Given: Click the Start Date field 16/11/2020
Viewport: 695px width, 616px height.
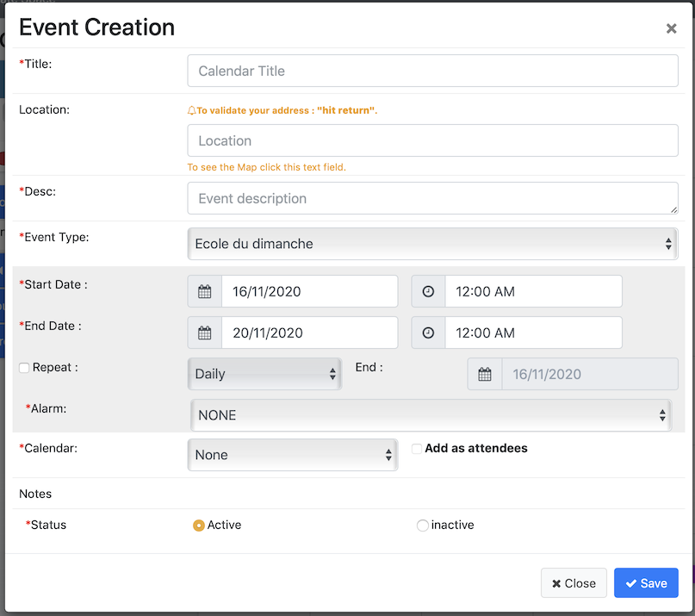Looking at the screenshot, I should tap(309, 291).
